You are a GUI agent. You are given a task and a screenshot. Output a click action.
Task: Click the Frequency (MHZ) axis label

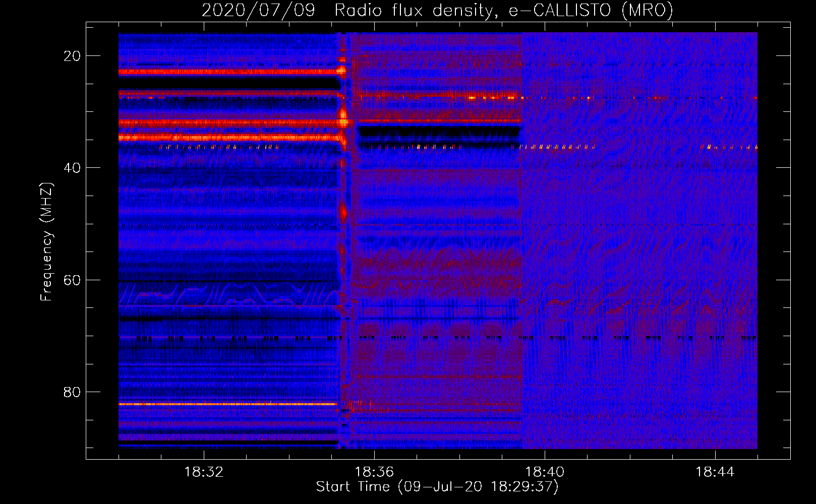[x=46, y=241]
